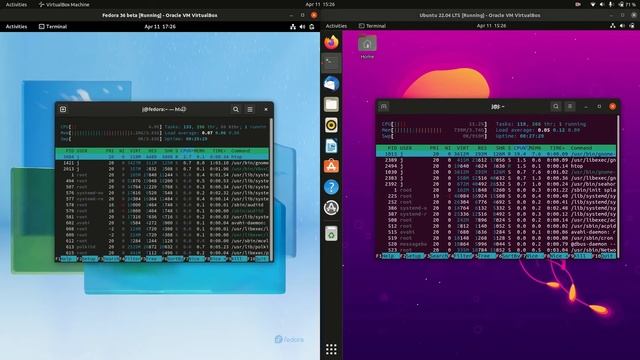Click F1 Help in Fedora htop footer
The width and height of the screenshot is (640, 360).
[66, 259]
